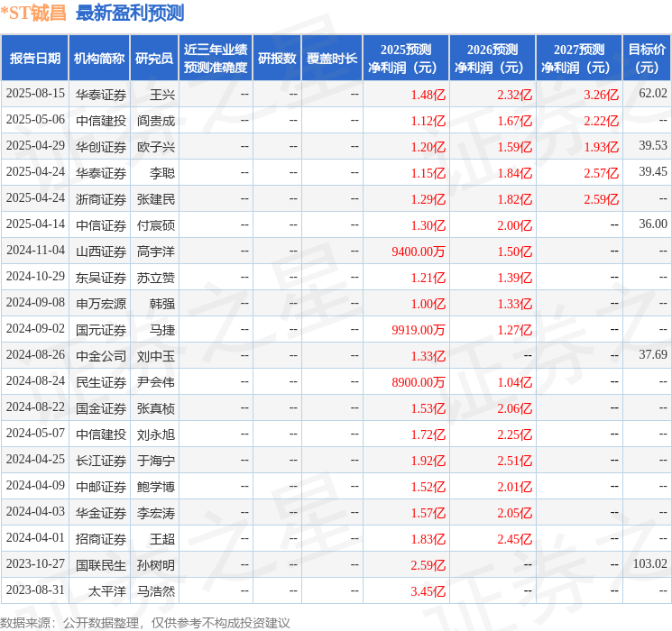This screenshot has height=631, width=672.
Task: Select the target price 36.00
Action: [653, 224]
